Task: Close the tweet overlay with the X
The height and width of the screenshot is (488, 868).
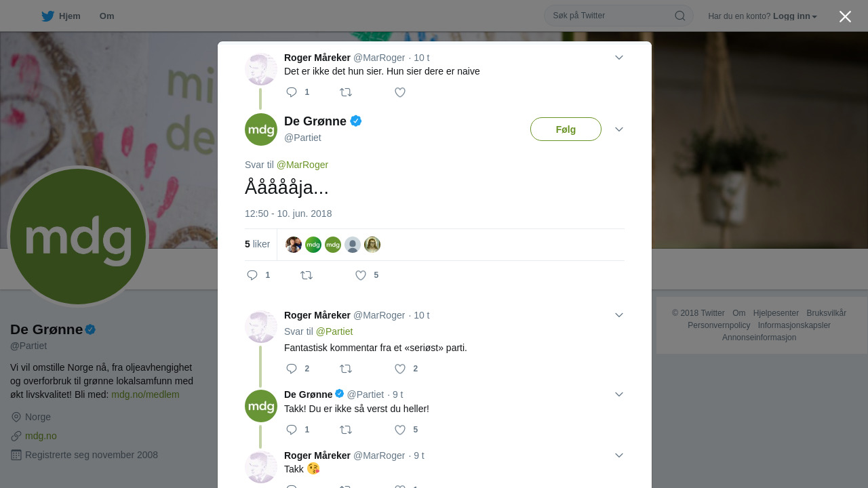Action: (845, 16)
